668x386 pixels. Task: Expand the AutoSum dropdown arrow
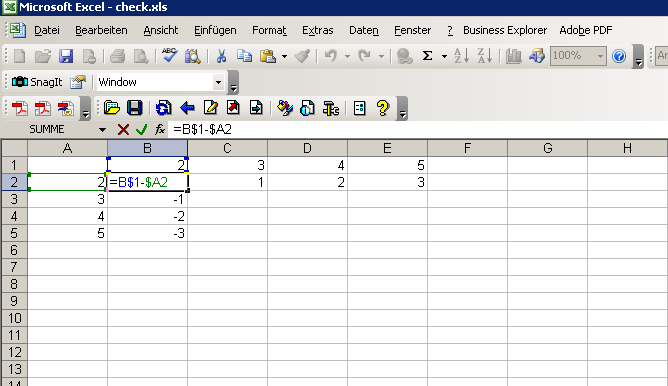coord(444,56)
